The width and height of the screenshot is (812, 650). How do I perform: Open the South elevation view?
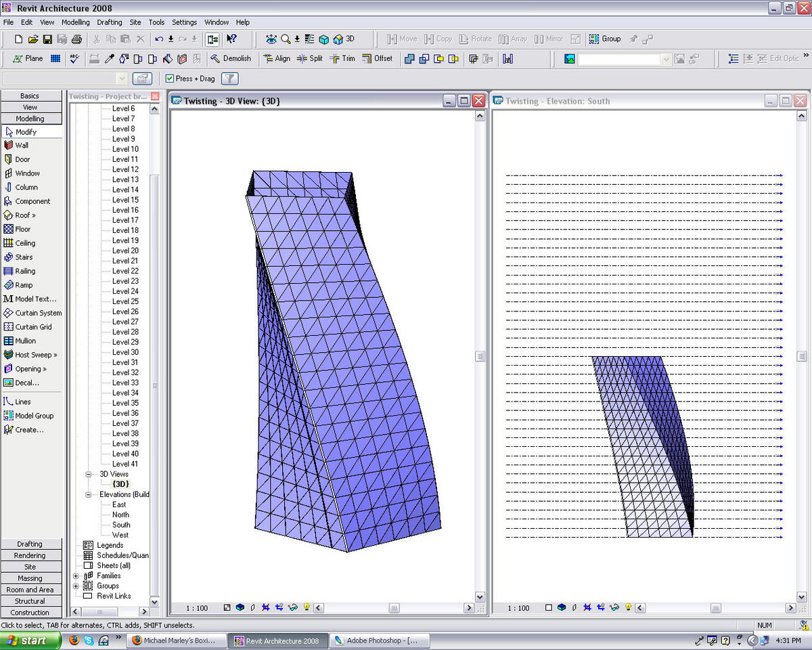(121, 525)
